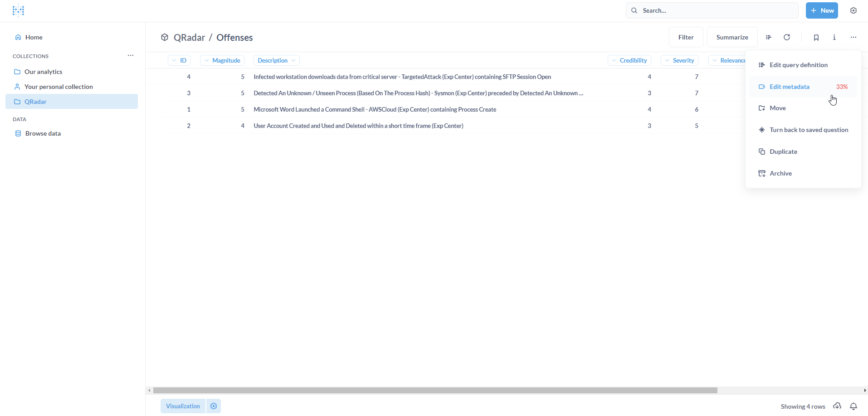Download full results cloud icon
Image resolution: width=868 pixels, height=416 pixels.
837,406
